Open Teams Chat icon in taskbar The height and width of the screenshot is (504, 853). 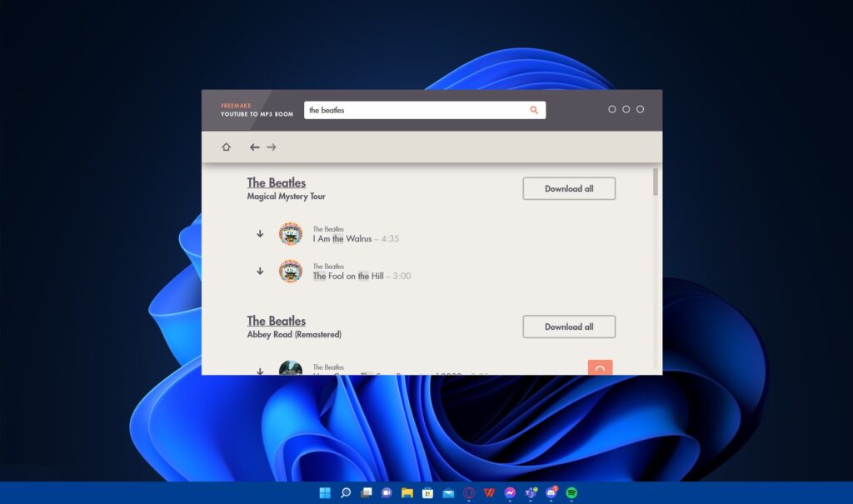click(x=387, y=492)
